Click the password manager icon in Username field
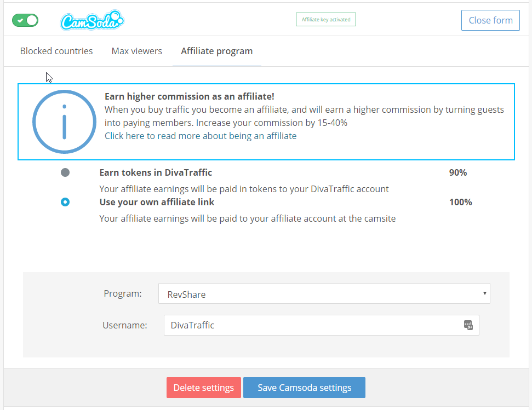The image size is (532, 410). (468, 325)
